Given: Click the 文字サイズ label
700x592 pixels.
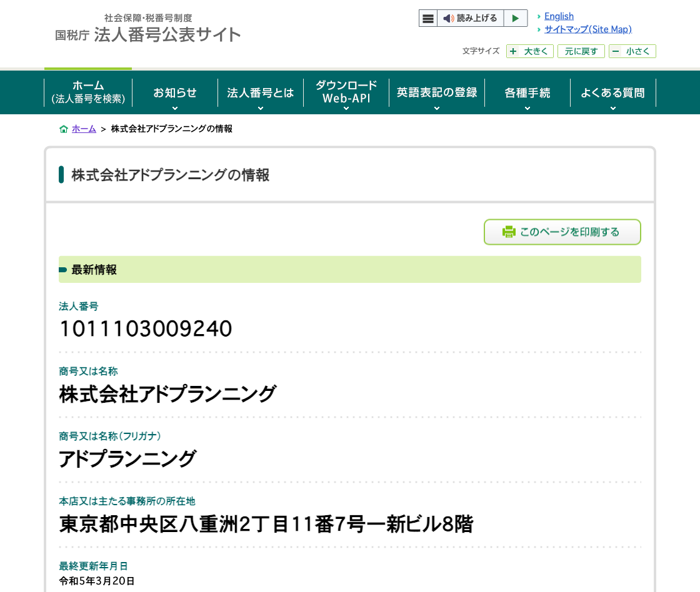Looking at the screenshot, I should click(481, 51).
